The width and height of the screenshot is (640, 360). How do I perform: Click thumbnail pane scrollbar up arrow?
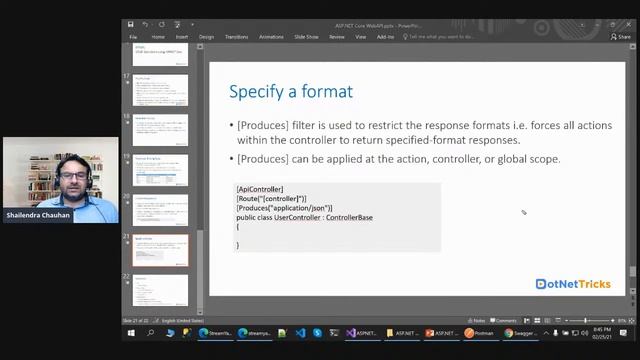pos(200,47)
